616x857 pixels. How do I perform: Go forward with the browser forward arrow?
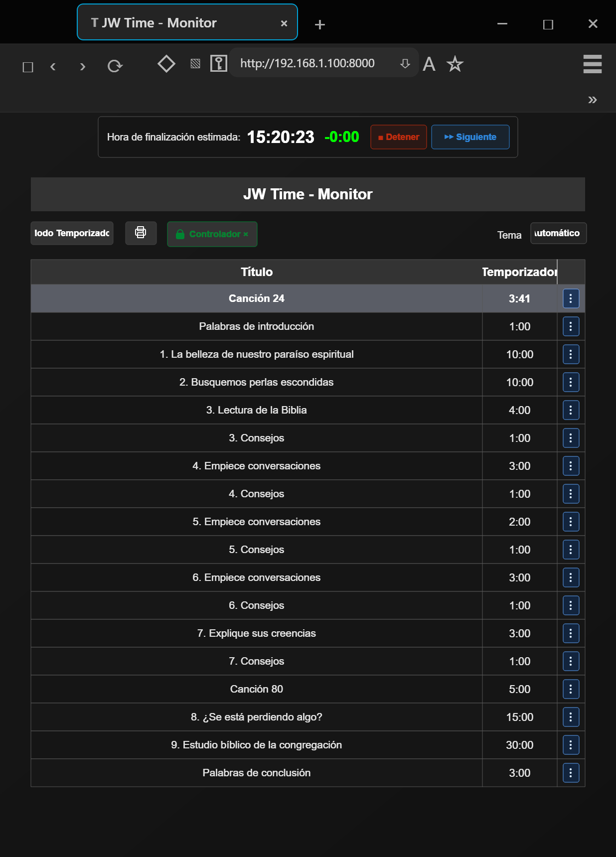click(83, 66)
